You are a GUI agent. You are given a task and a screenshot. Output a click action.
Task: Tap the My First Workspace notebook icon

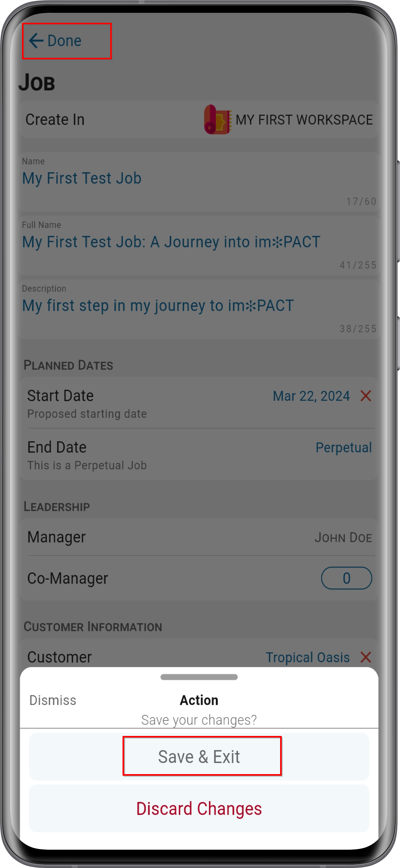pyautogui.click(x=218, y=120)
